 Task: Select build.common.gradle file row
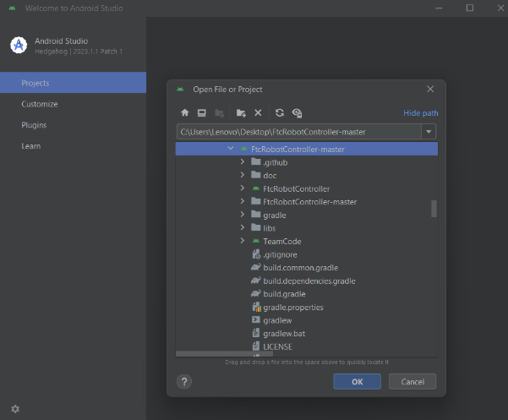[x=307, y=268]
